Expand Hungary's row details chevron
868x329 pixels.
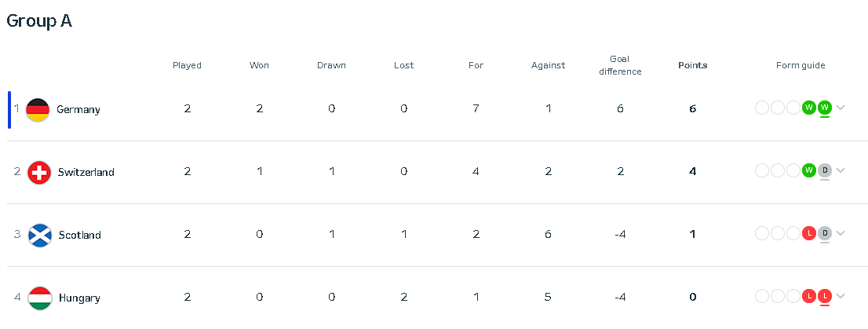(x=841, y=296)
